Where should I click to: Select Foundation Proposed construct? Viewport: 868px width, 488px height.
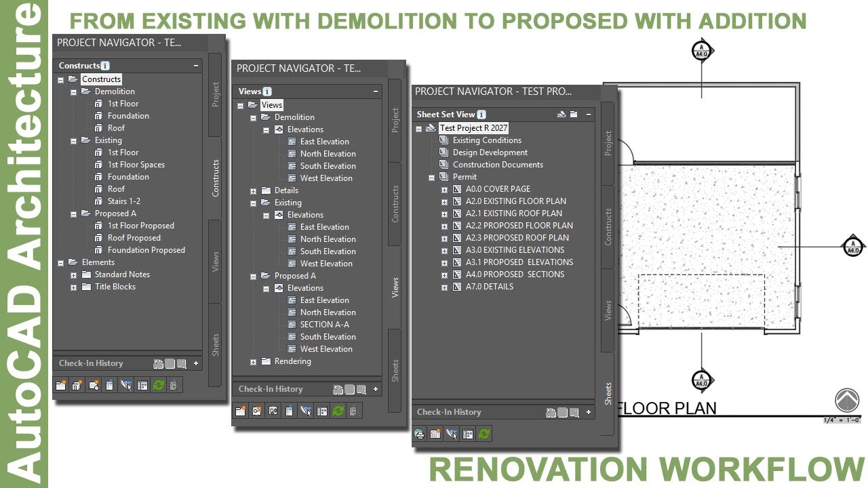(146, 250)
